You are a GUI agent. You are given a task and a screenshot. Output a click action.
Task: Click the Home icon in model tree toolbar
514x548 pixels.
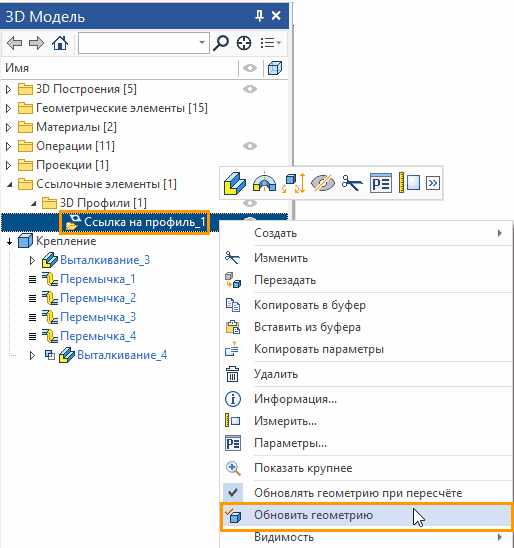[x=60, y=43]
